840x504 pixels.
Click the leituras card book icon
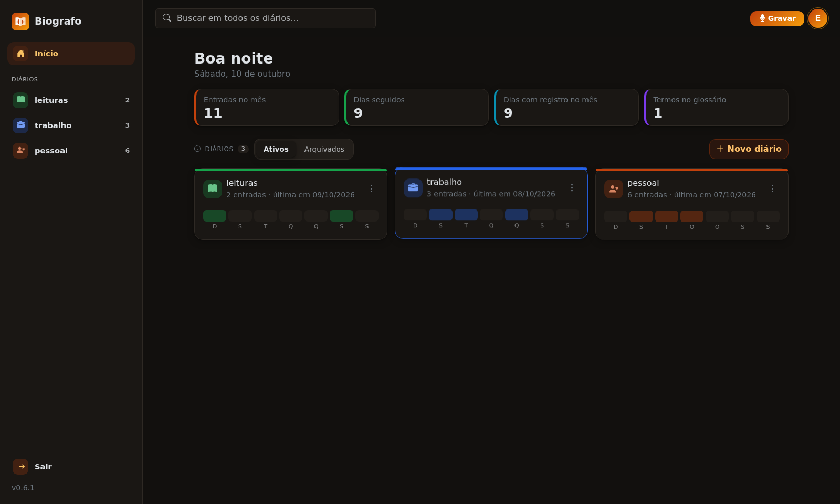click(213, 189)
